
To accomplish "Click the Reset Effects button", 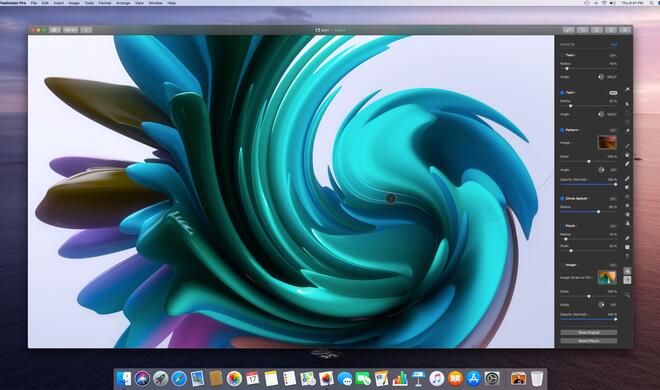I will click(x=589, y=341).
